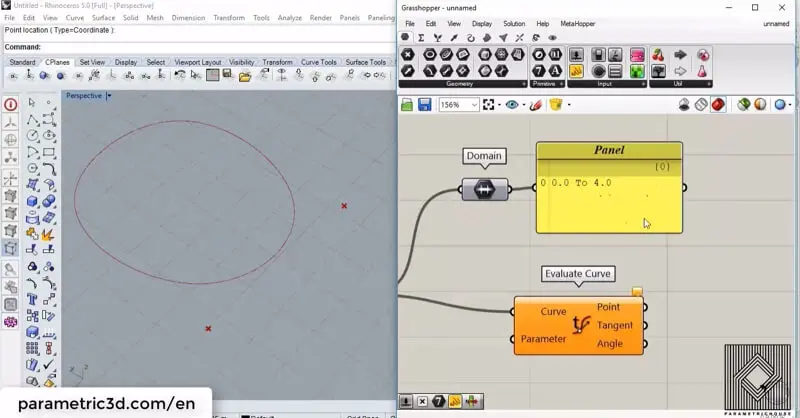The image size is (800, 418).
Task: Expand the Perspective viewport dropdown arrow
Action: click(x=109, y=96)
